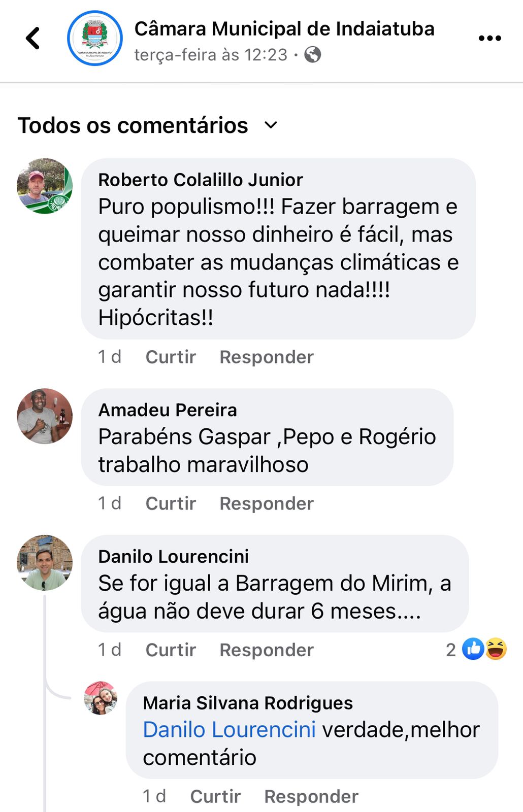Tap the public globe privacy icon
The height and width of the screenshot is (812, 523).
point(313,54)
